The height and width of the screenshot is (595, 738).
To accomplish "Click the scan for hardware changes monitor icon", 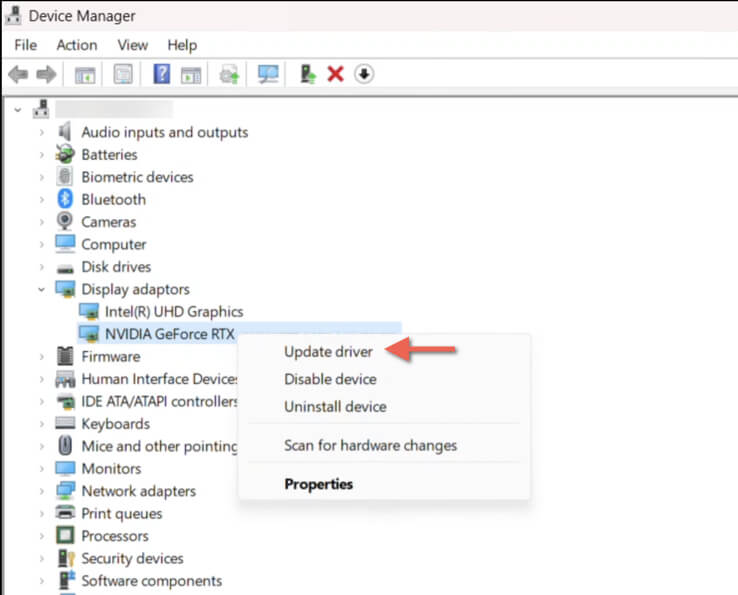I will (268, 74).
